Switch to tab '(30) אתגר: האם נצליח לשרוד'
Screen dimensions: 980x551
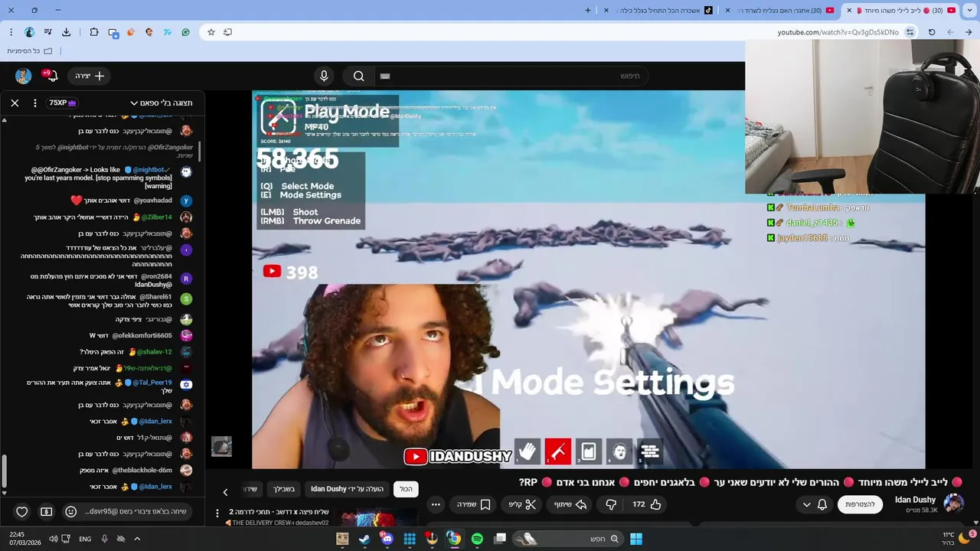coord(781,10)
